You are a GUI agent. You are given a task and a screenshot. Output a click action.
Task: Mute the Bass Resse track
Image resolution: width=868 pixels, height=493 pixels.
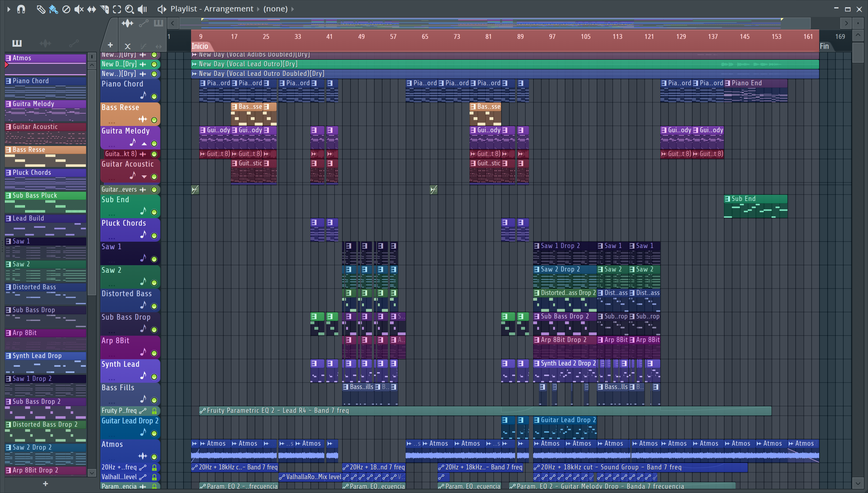[x=154, y=120]
